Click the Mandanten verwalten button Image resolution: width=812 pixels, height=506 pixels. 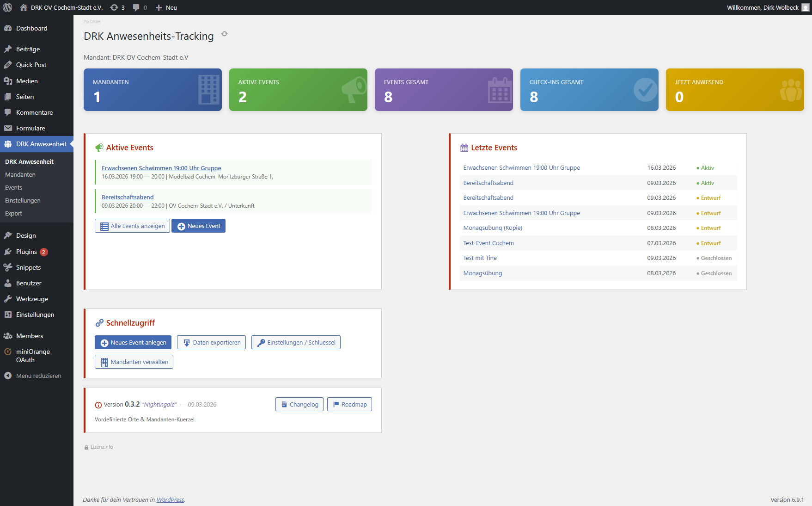click(x=134, y=362)
